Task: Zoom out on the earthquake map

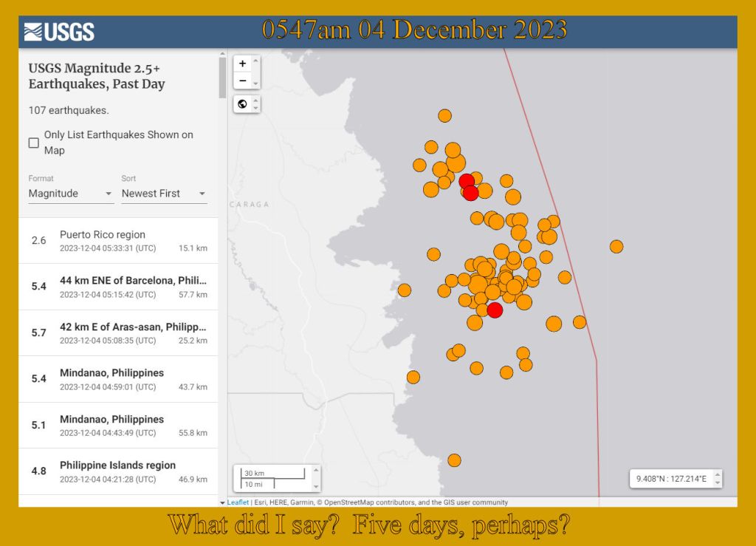Action: pos(242,81)
